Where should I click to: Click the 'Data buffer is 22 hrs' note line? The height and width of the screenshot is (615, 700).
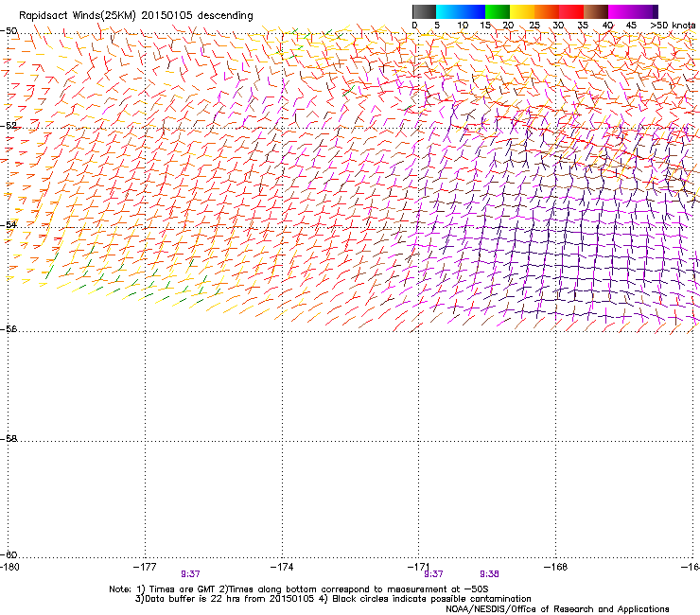(x=333, y=599)
